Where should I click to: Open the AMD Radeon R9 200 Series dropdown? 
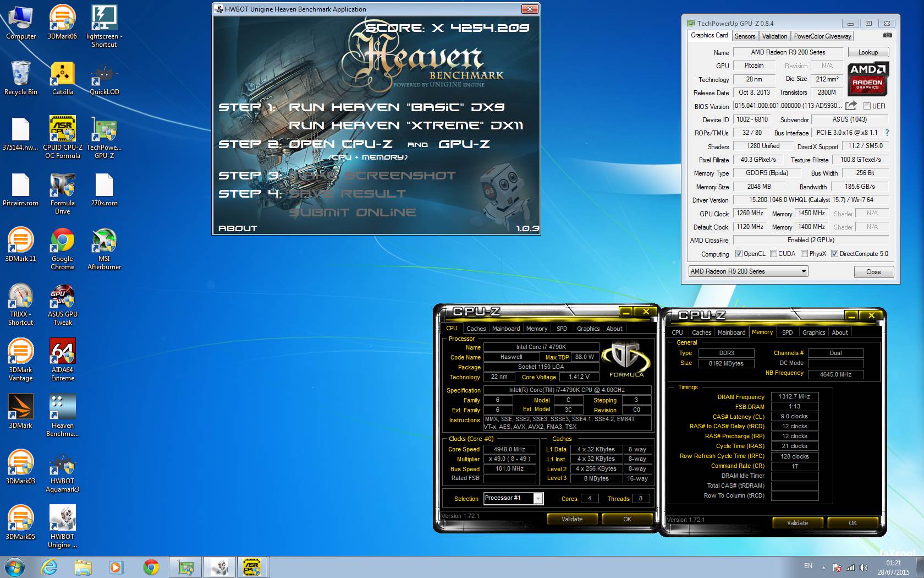[748, 271]
